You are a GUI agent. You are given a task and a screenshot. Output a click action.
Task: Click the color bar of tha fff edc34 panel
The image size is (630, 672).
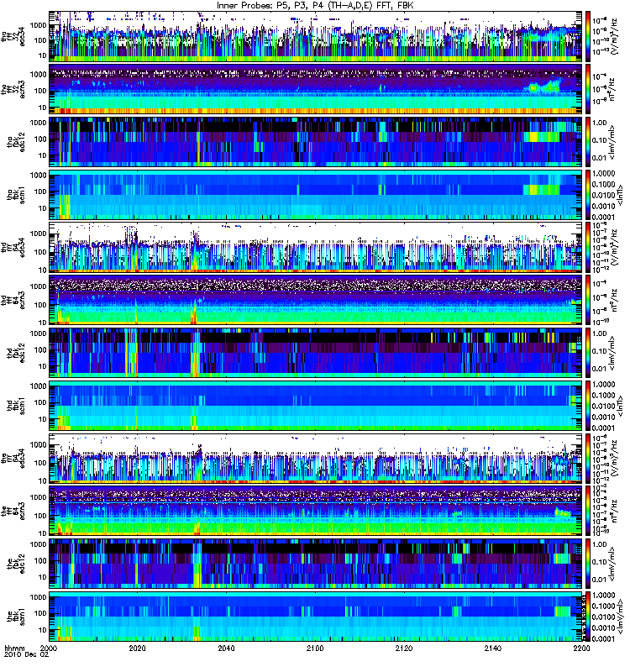[x=588, y=36]
